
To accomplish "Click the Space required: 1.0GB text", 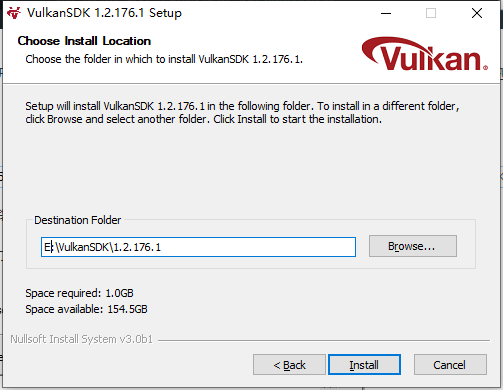I will click(79, 293).
